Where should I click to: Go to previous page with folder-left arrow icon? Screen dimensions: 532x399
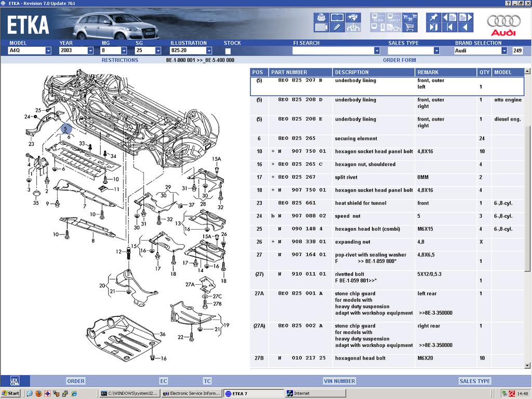point(449,17)
